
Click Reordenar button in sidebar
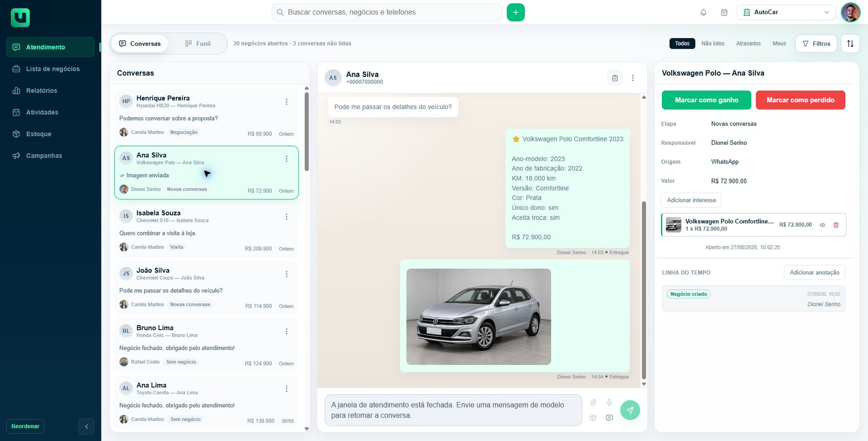coord(25,426)
